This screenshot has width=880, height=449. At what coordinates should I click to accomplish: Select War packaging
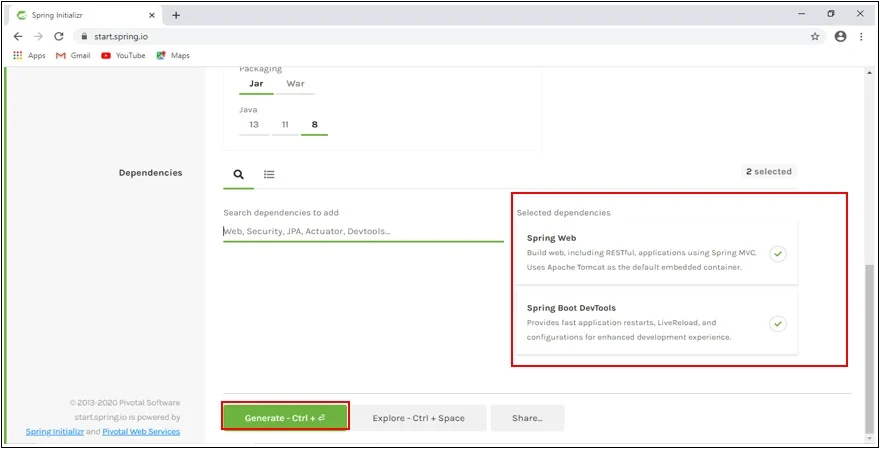click(x=295, y=84)
